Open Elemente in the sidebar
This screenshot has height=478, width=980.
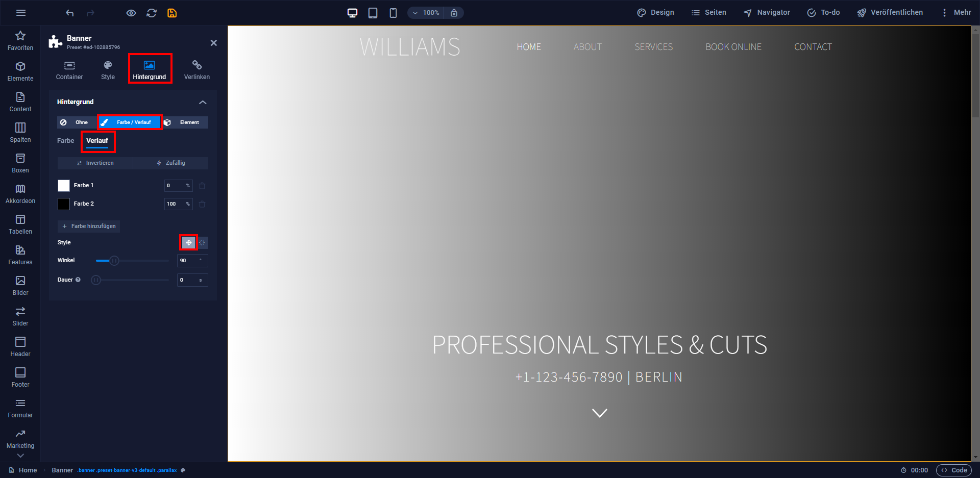[20, 71]
